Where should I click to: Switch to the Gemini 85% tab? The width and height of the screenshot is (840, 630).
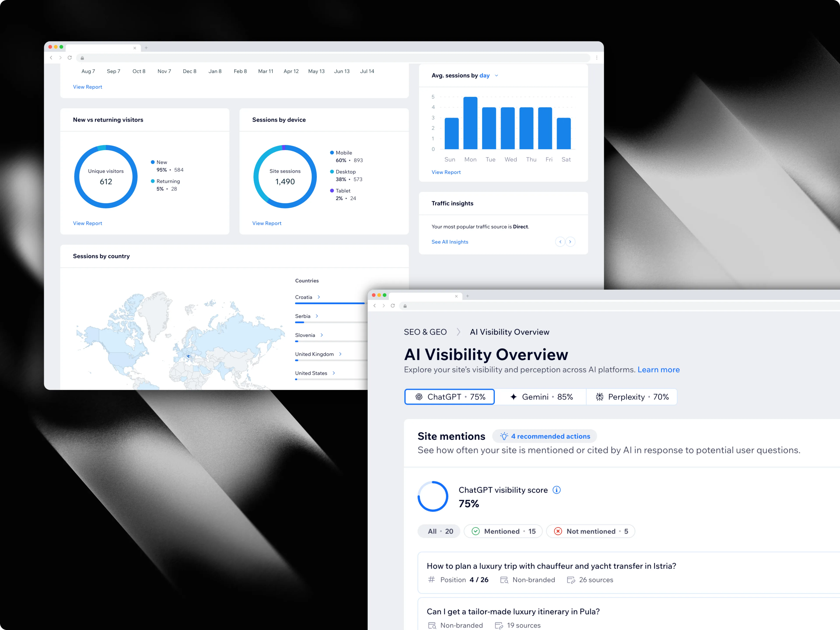(x=541, y=397)
